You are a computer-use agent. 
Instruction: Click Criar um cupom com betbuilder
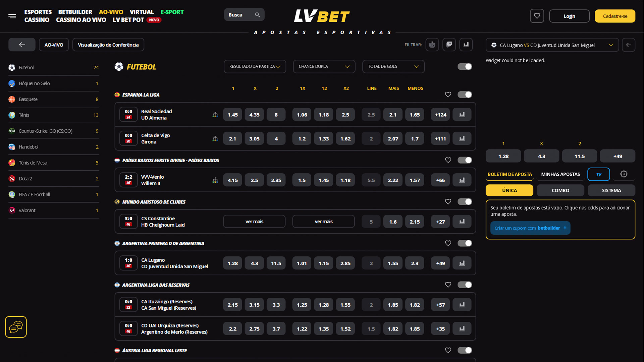pos(530,228)
